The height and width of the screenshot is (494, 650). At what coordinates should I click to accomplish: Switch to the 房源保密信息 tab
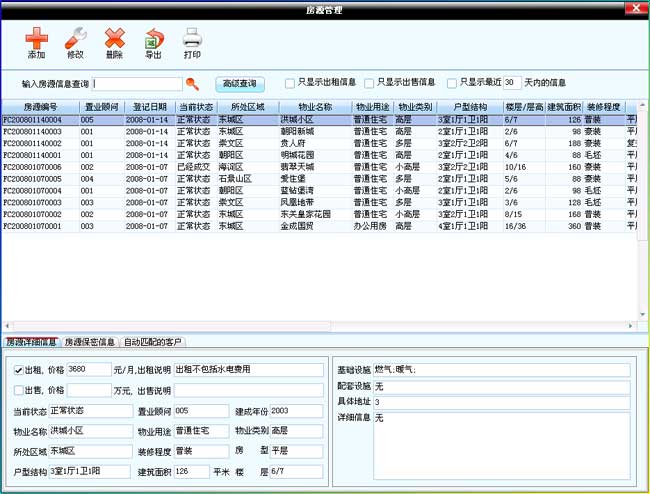[90, 342]
